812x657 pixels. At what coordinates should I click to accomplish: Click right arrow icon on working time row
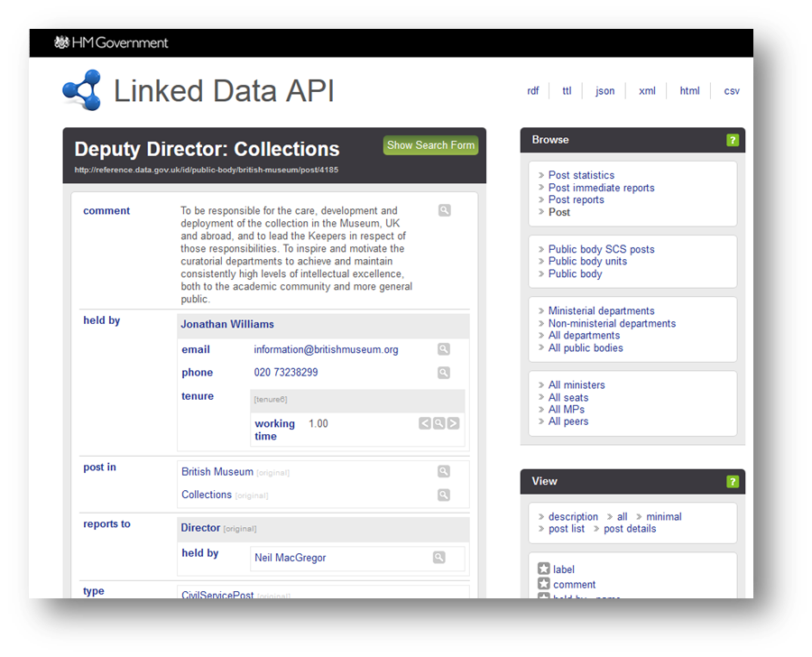[x=453, y=423]
